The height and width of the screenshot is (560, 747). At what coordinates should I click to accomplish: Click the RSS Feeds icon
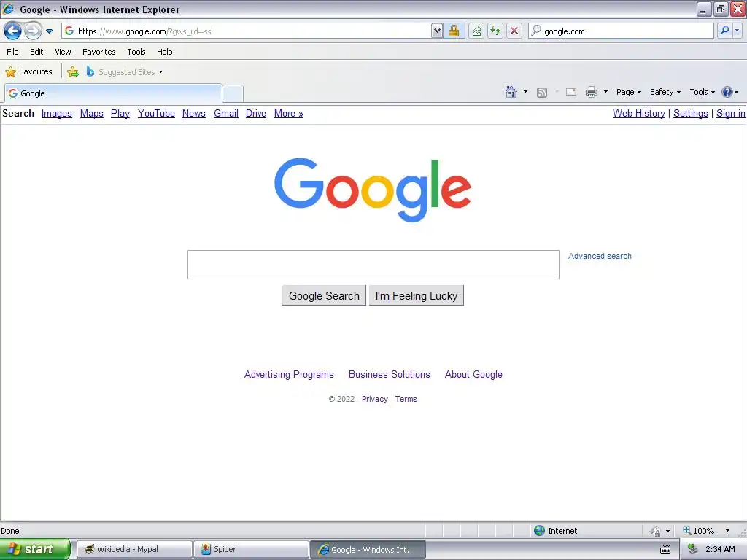click(x=542, y=93)
